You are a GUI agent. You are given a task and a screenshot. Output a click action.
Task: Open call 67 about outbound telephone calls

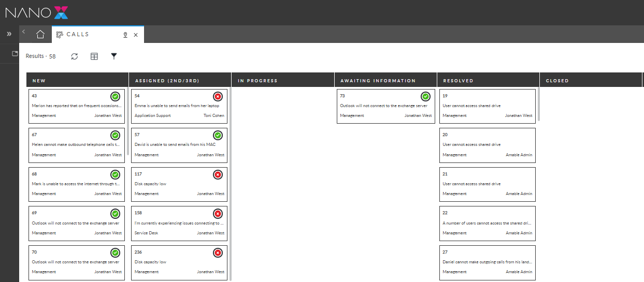(77, 145)
